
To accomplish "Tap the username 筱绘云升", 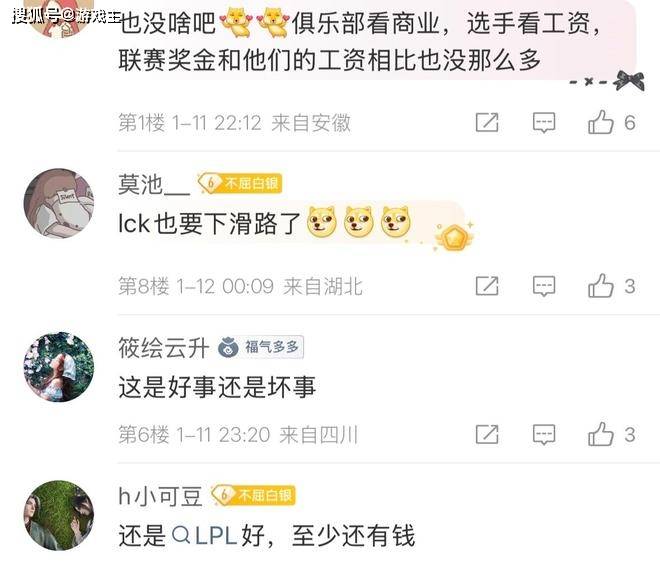I will (x=163, y=348).
